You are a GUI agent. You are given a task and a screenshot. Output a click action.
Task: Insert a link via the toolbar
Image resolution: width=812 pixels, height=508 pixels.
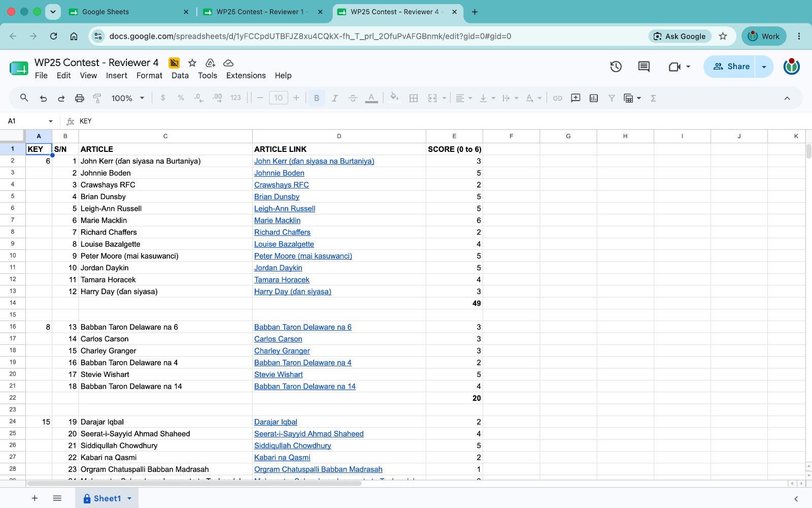pos(557,98)
